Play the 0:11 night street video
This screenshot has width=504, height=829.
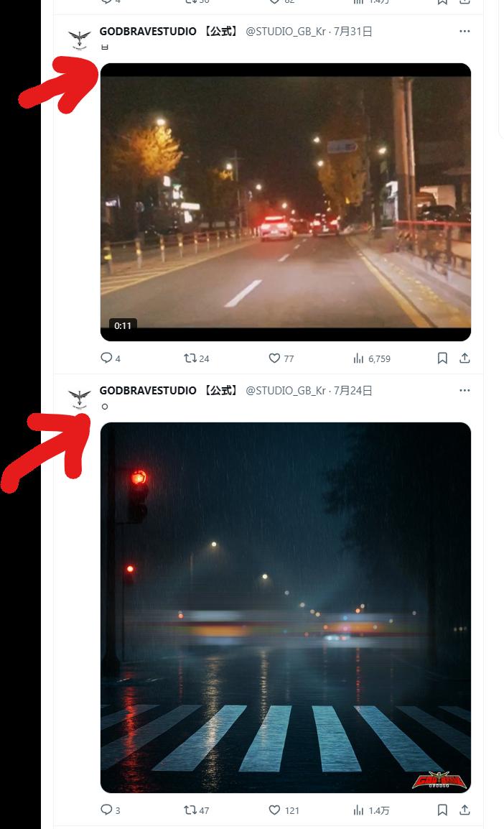pos(285,202)
